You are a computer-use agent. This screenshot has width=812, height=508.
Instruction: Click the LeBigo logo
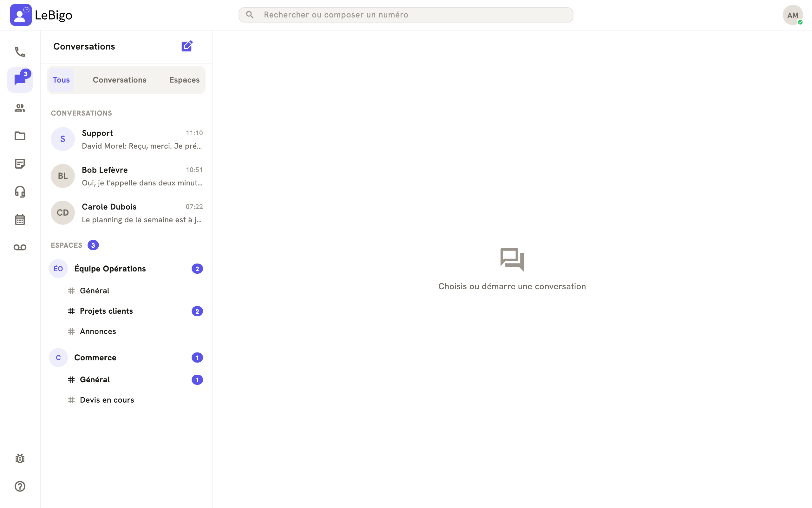(x=41, y=15)
